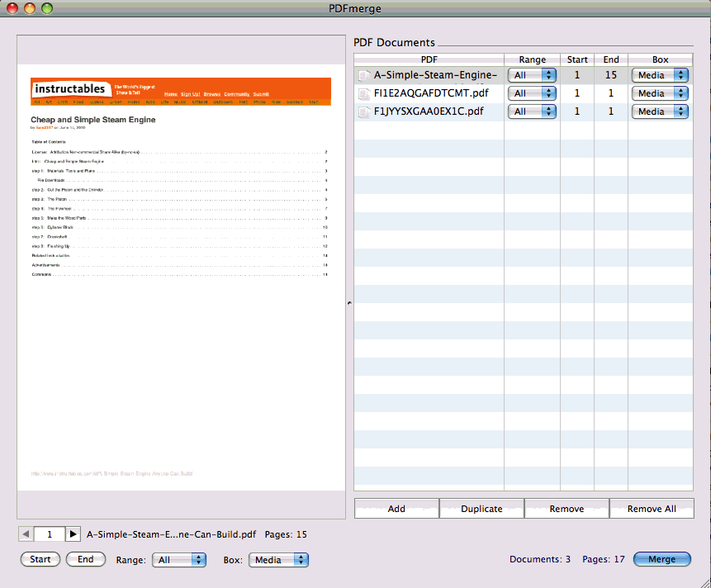Open Box dropdown for FI1E2AQGAFDTCMT.pdf
The height and width of the screenshot is (588, 711).
(x=660, y=93)
